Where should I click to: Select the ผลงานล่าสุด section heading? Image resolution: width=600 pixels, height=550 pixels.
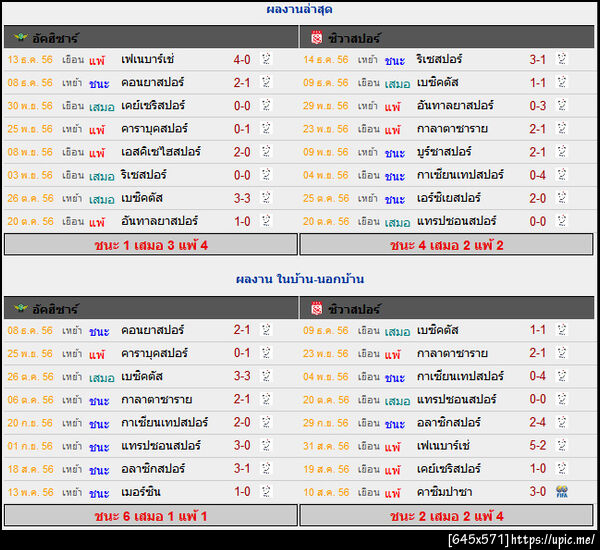[299, 9]
